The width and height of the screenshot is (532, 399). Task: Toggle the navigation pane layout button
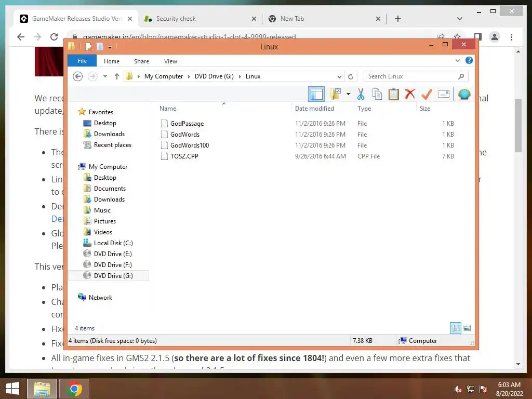[316, 95]
